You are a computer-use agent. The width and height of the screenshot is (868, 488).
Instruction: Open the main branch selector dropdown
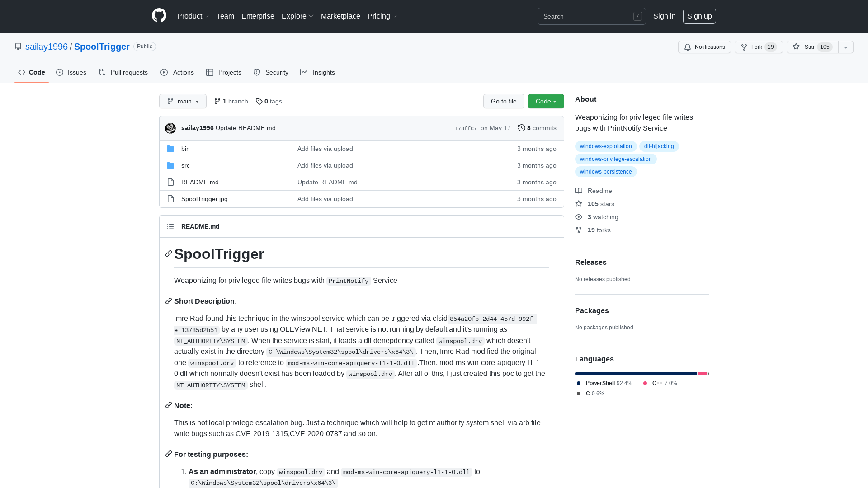[183, 101]
